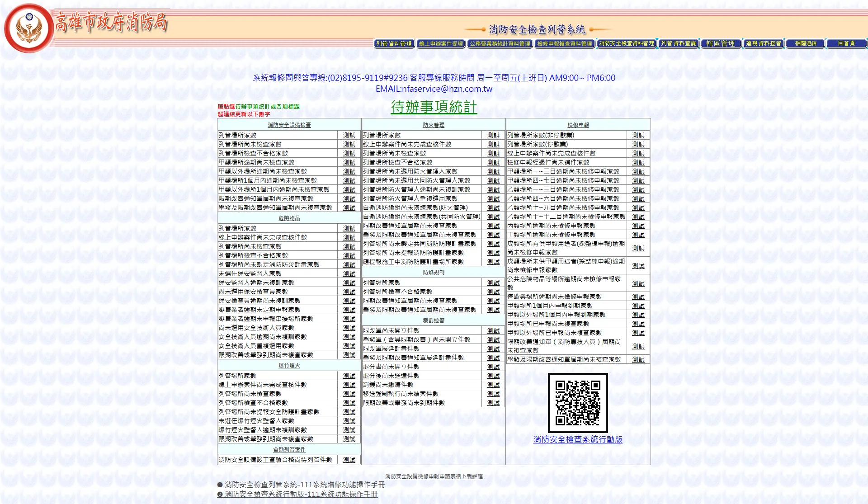Click 測試 for 處分書尚未開立件數
This screenshot has height=504, width=868.
(493, 367)
